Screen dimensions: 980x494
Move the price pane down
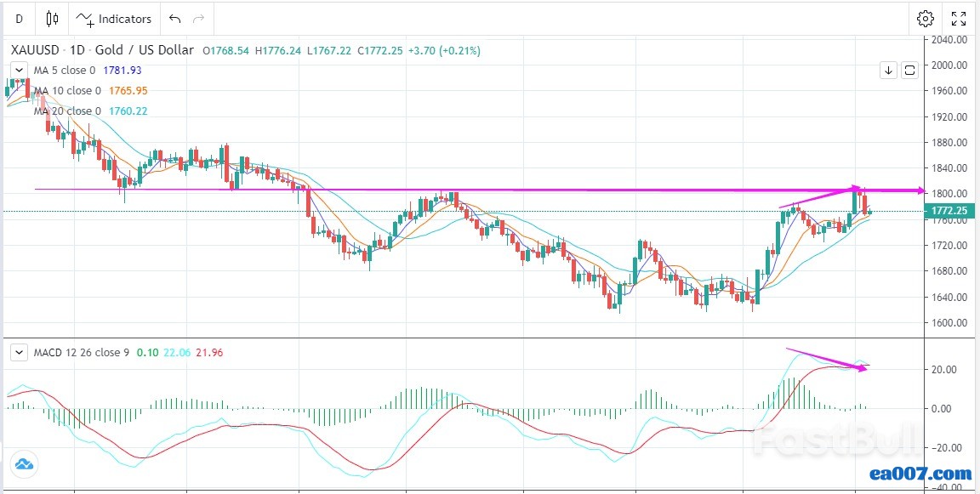click(x=889, y=71)
